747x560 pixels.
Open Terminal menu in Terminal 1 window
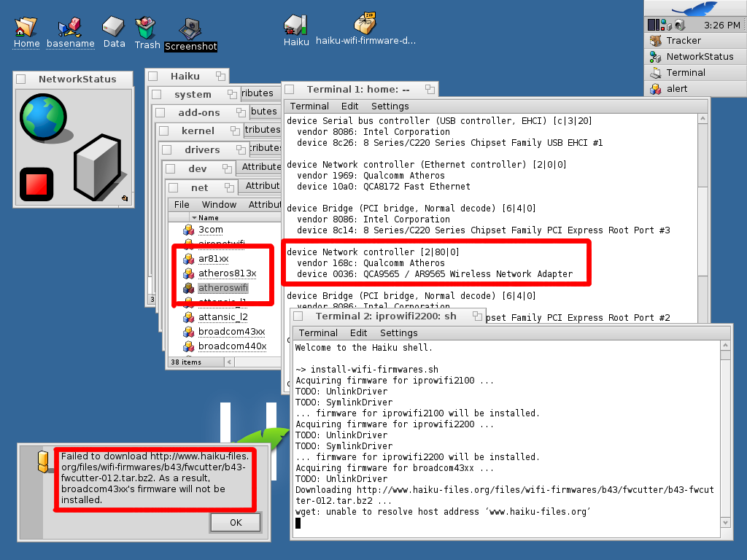pyautogui.click(x=309, y=106)
